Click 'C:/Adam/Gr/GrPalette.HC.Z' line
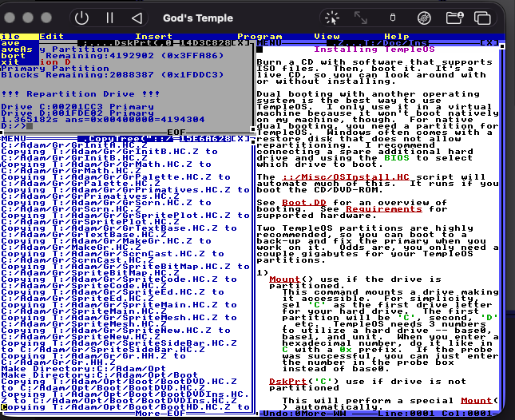This screenshot has height=420, width=515. 80,183
